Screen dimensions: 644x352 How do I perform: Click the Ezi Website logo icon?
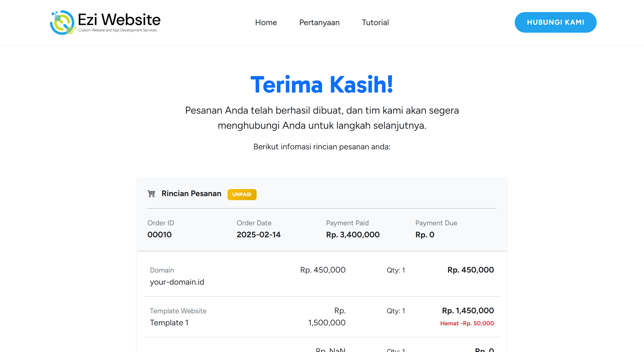63,23
